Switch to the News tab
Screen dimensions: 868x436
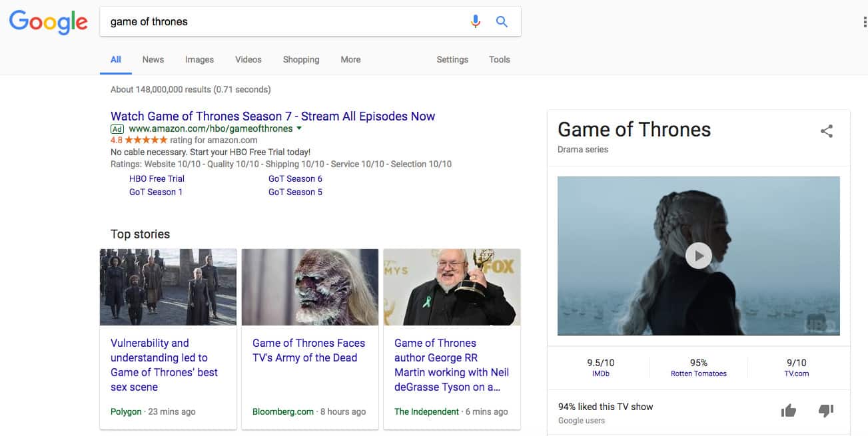(x=153, y=59)
